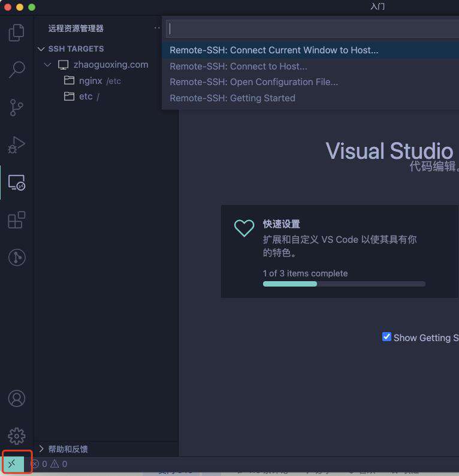Image resolution: width=459 pixels, height=476 pixels.
Task: Click the 1 of 3 items complete text
Action: (x=305, y=273)
